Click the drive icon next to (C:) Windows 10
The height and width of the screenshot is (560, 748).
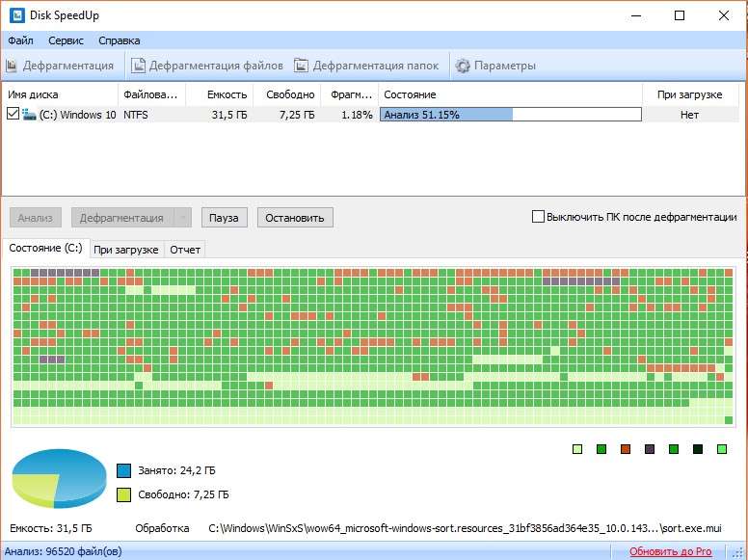click(29, 115)
